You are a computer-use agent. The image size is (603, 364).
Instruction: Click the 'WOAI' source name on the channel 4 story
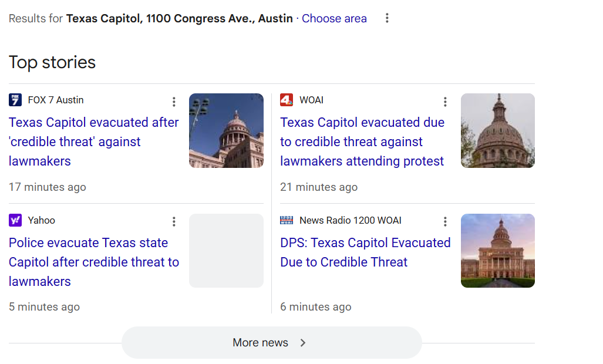[312, 100]
